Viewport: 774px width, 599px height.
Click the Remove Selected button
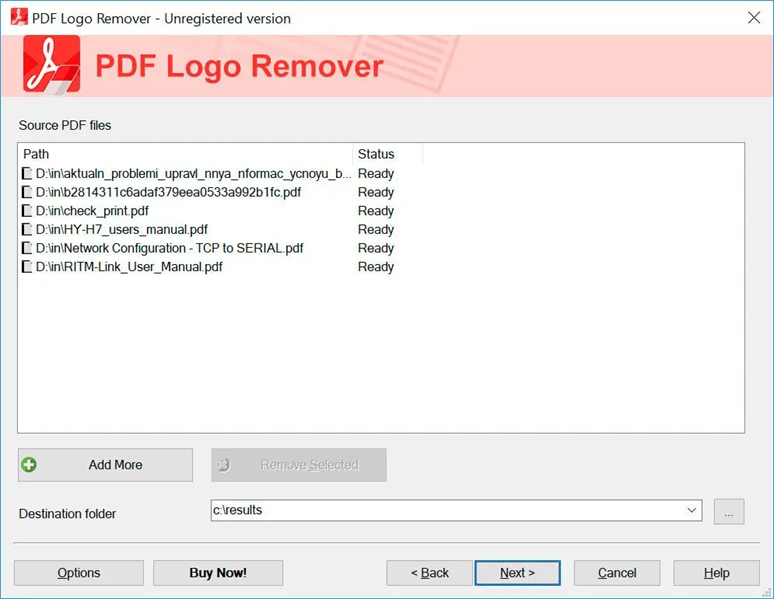click(299, 465)
